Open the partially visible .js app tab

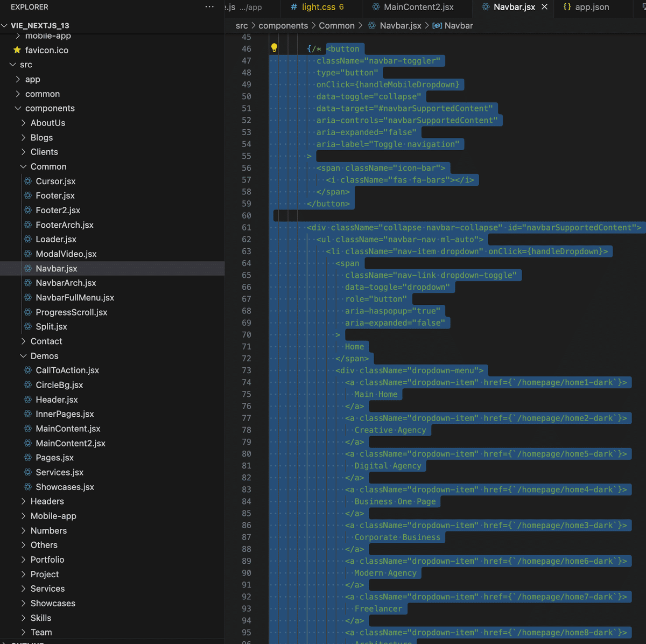252,7
